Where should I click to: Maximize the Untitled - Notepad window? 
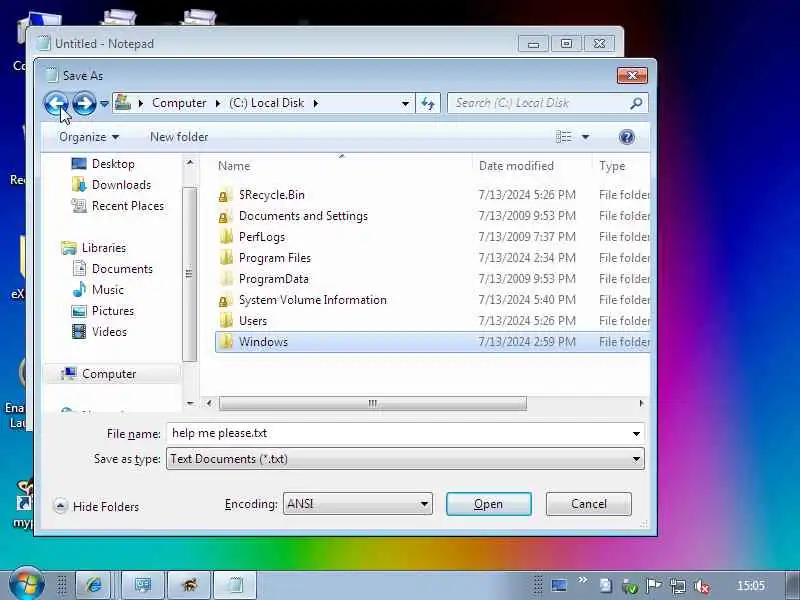tap(566, 44)
